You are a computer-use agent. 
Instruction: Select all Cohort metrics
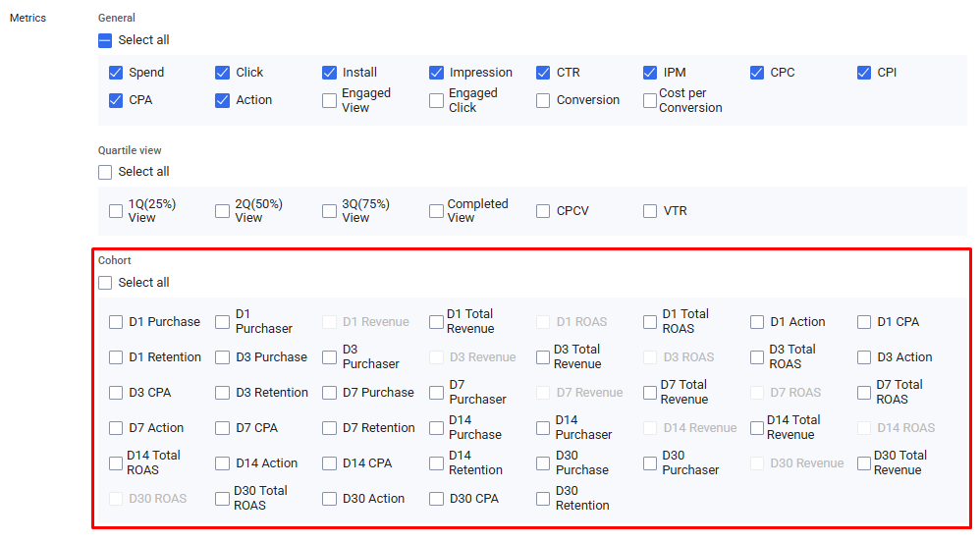tap(105, 283)
